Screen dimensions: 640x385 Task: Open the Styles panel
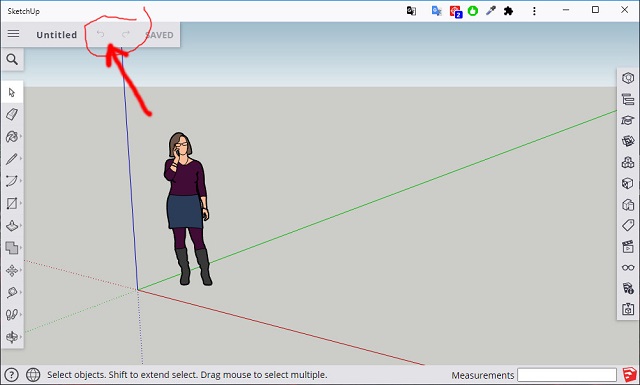click(x=628, y=205)
